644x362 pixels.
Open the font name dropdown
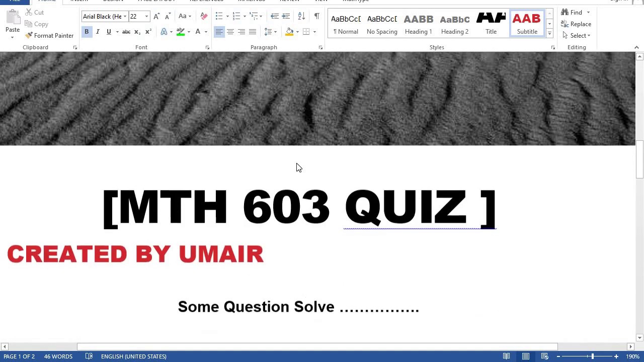tap(125, 17)
